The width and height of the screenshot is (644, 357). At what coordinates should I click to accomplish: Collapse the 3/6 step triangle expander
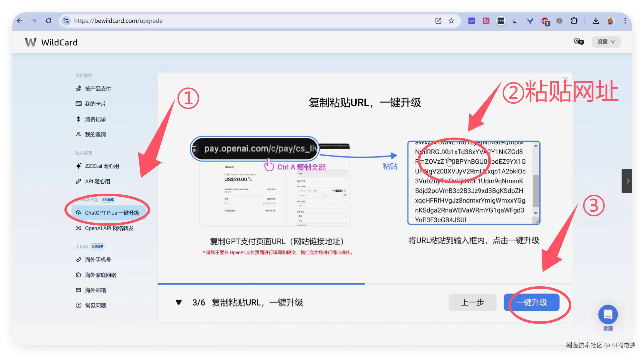click(178, 302)
